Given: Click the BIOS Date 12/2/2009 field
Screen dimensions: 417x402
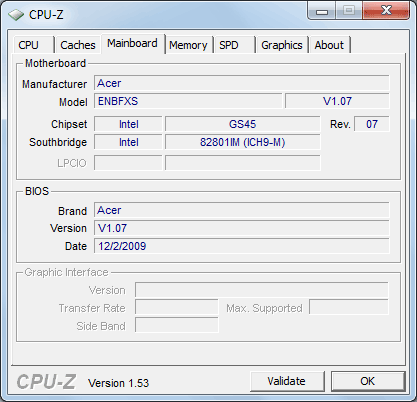Looking at the screenshot, I should [x=241, y=246].
